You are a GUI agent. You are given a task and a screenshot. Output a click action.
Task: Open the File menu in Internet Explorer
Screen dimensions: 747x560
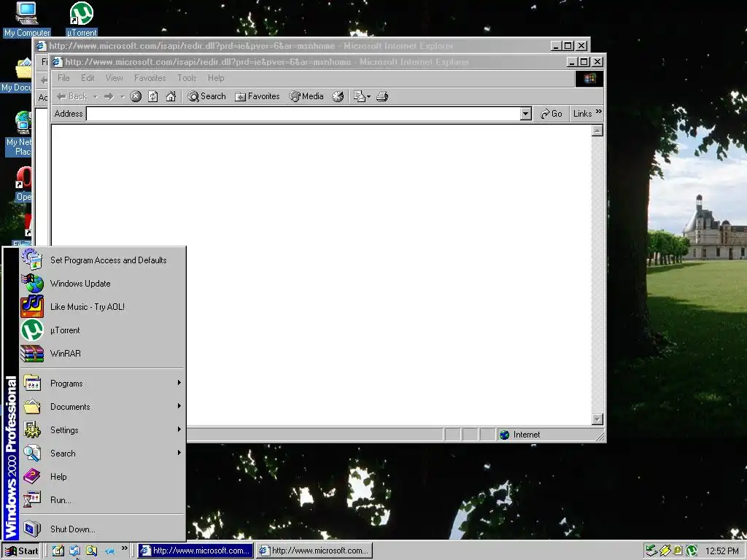pos(63,78)
